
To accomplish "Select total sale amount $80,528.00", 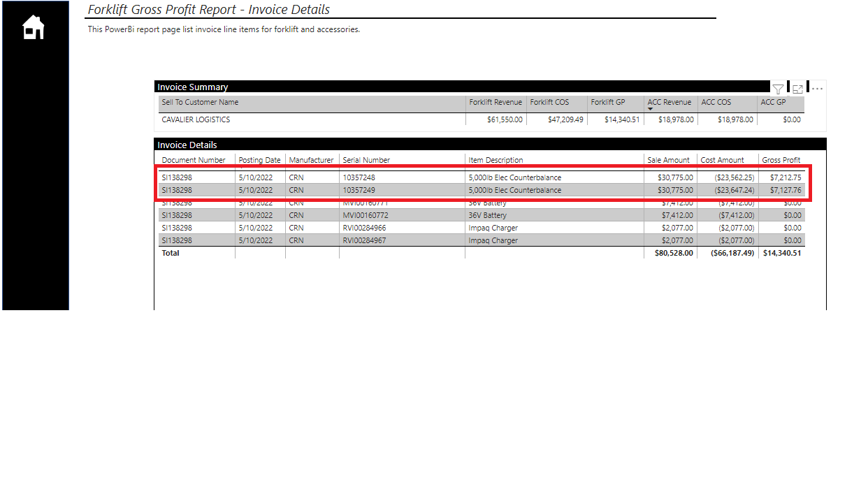I will [674, 253].
